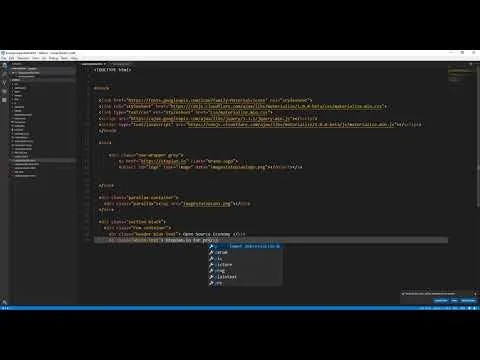Click errors and warnings status indicator
This screenshot has height=360, width=480.
(x=6, y=308)
